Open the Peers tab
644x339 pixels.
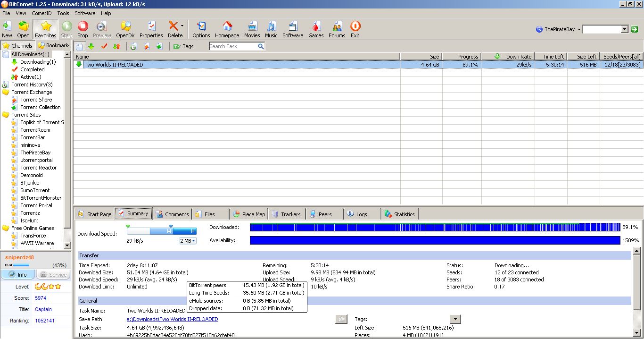[324, 214]
